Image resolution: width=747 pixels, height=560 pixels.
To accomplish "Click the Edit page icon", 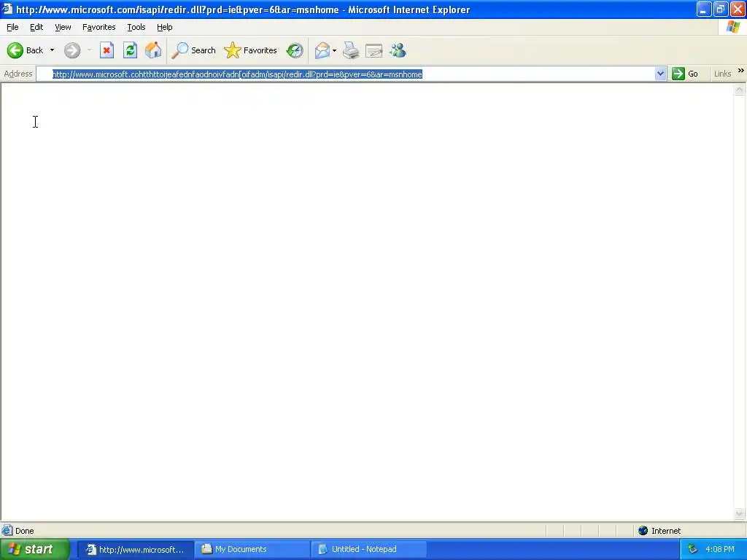I will (x=374, y=50).
